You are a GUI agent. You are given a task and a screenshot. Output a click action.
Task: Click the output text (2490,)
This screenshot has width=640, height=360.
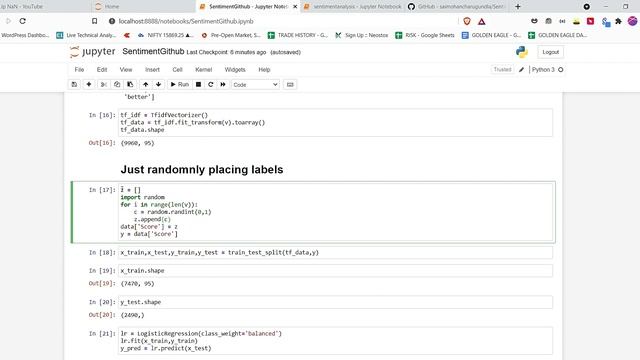tap(133, 315)
